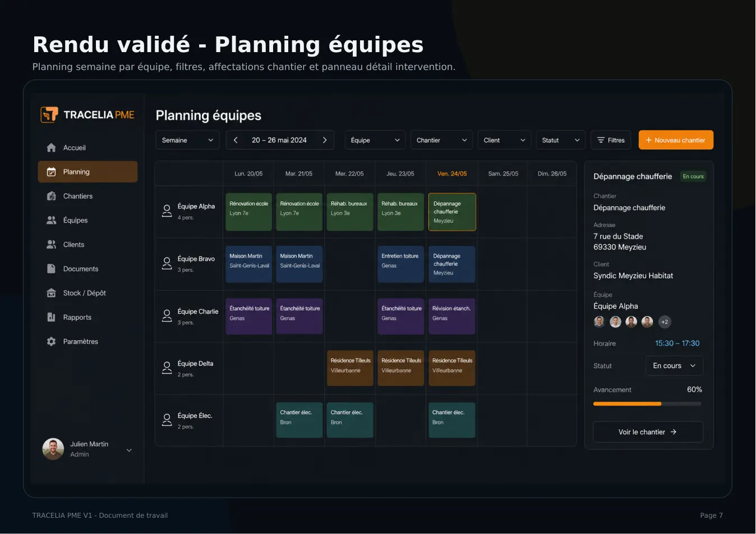756x534 pixels.
Task: Click the Sam. 25/05 column header
Action: 503,174
